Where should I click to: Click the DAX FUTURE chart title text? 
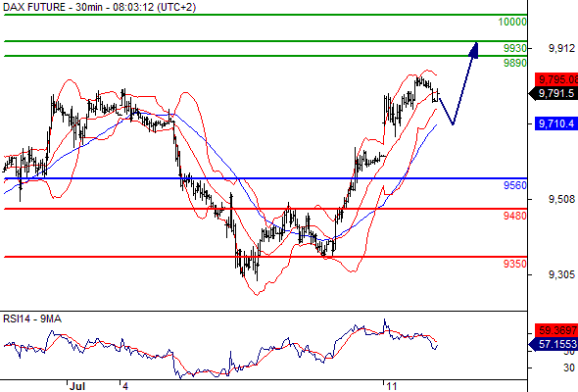[x=100, y=7]
